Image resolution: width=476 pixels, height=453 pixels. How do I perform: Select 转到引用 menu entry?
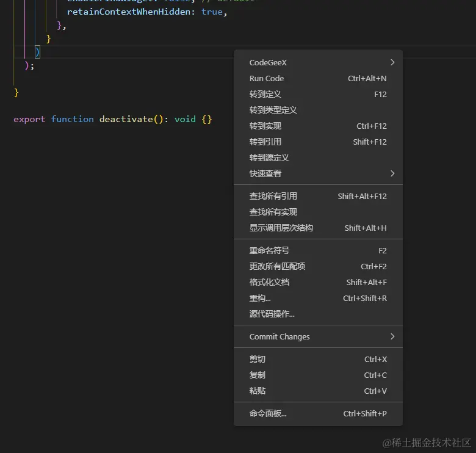pyautogui.click(x=318, y=142)
